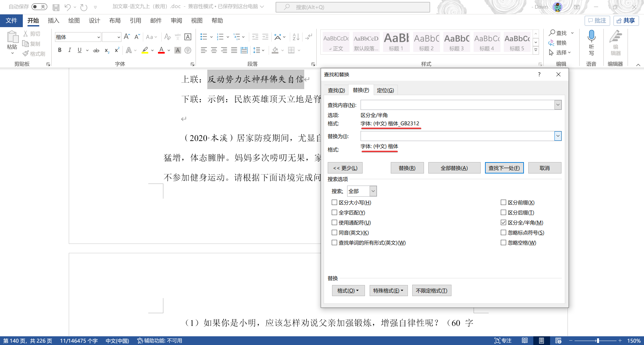Toggle the AutoSave switch
Image resolution: width=644 pixels, height=345 pixels.
(x=39, y=7)
